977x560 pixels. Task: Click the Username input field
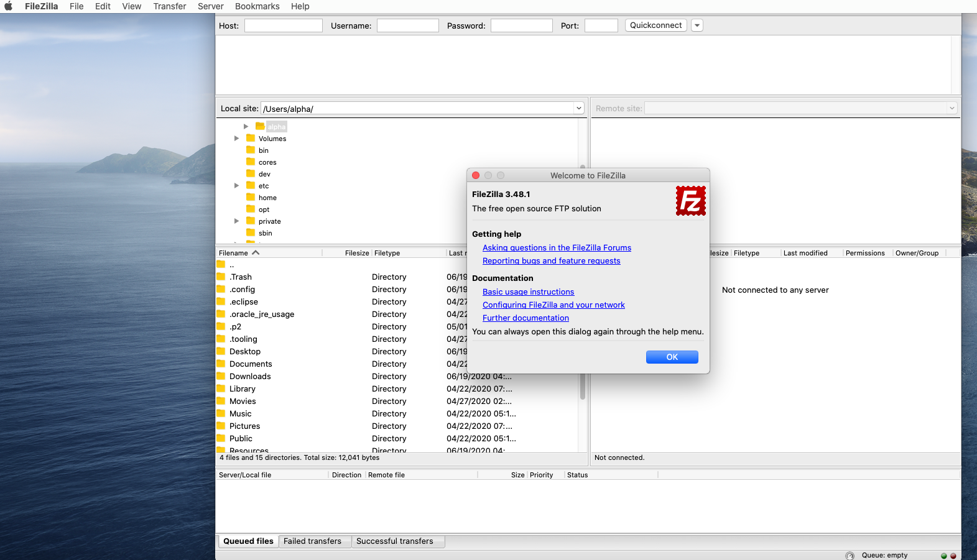(x=408, y=25)
